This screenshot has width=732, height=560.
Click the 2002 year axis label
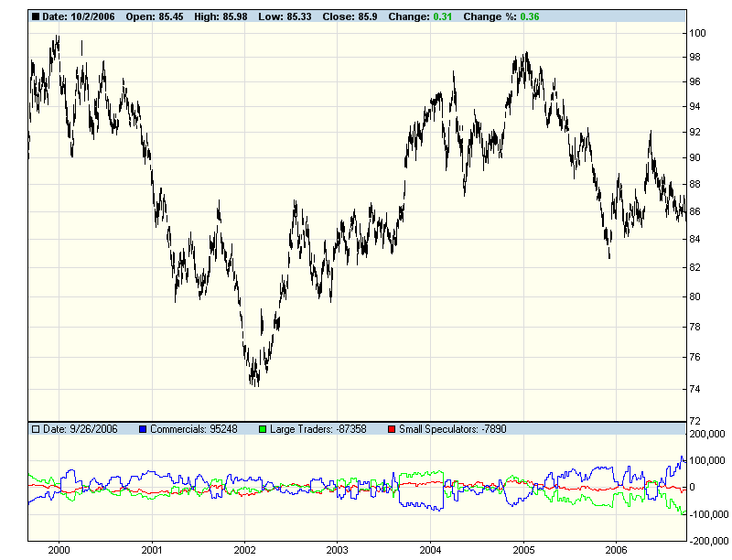(x=244, y=550)
